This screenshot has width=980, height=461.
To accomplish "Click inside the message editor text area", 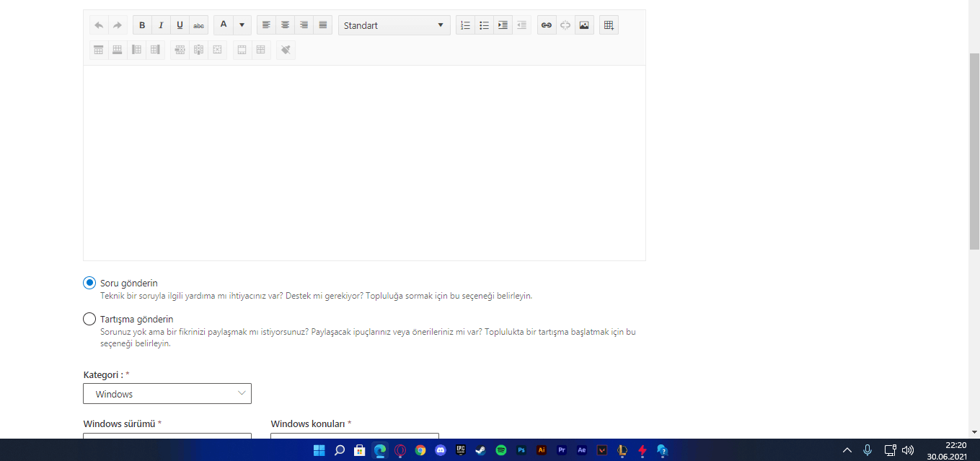I will click(364, 163).
